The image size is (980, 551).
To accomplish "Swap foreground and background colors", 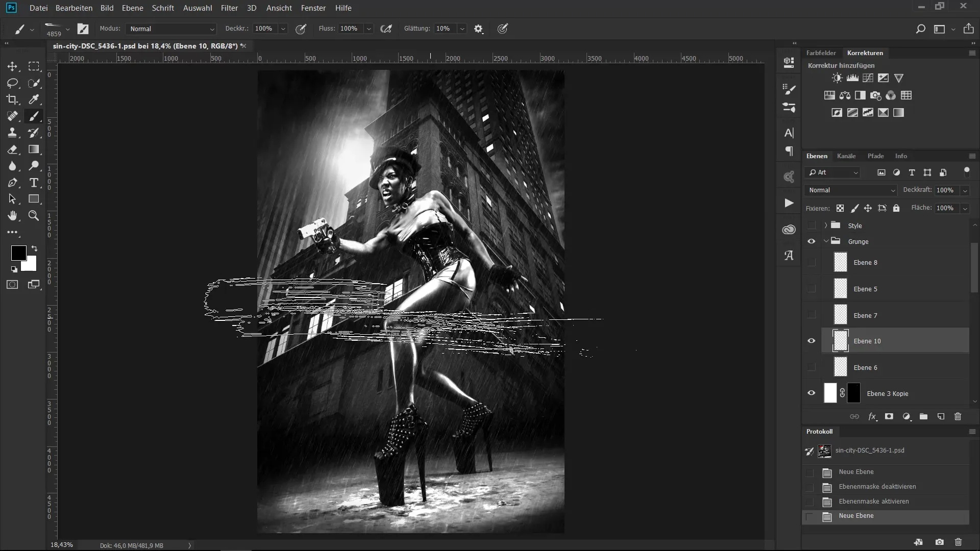I will pos(34,248).
